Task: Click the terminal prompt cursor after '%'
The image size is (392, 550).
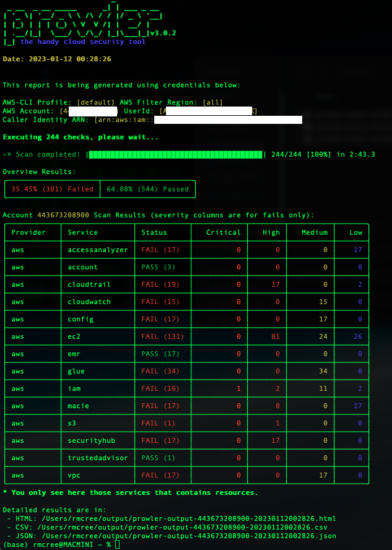Action: point(118,545)
